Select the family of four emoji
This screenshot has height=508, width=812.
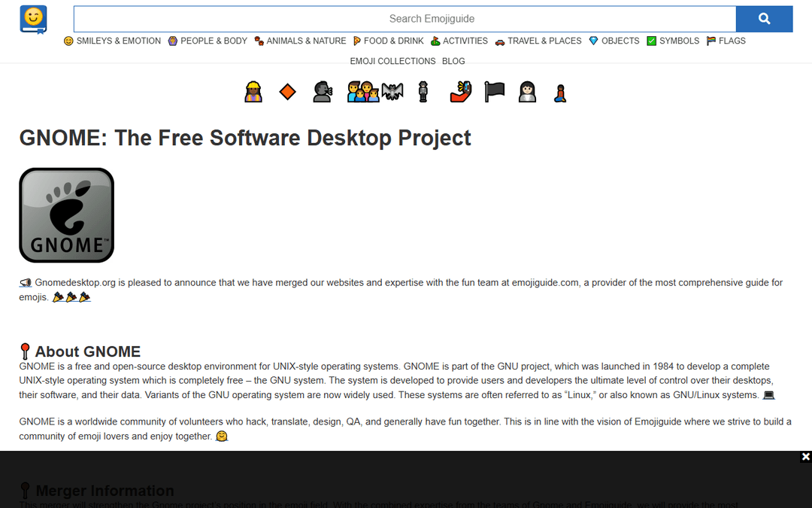click(x=363, y=93)
